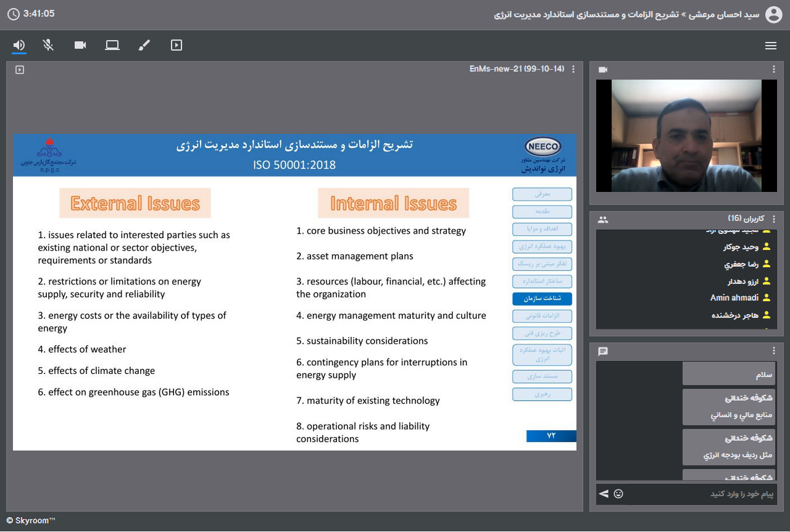The width and height of the screenshot is (790, 532).
Task: Click person icon next to هاجر درخشنده
Action: click(x=767, y=315)
